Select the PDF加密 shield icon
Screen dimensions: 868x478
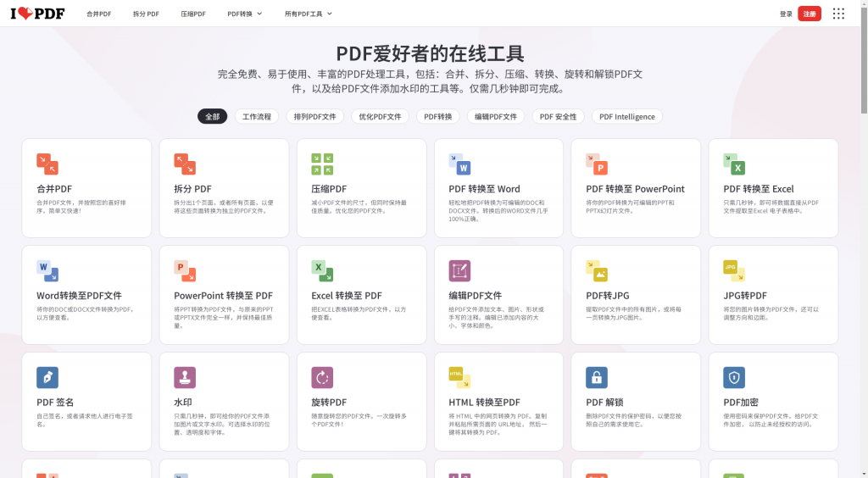[734, 377]
